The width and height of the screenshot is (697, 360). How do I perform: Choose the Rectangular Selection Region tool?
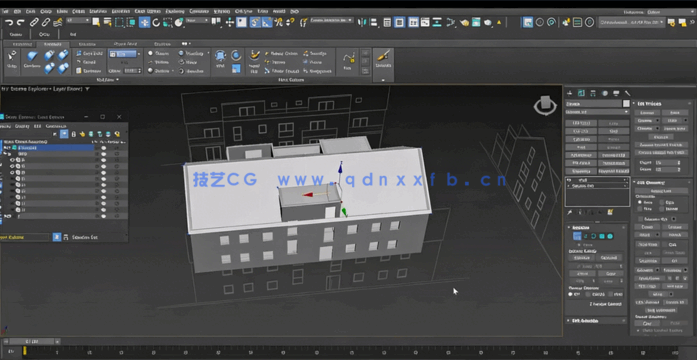tap(120, 22)
